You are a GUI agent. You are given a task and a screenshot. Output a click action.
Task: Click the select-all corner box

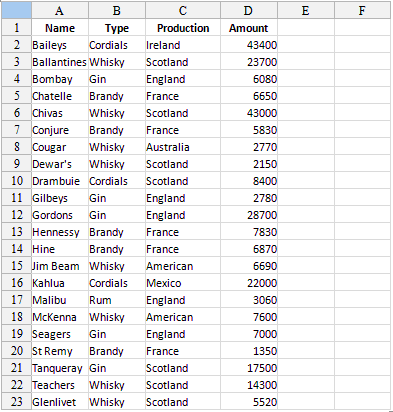[16, 10]
